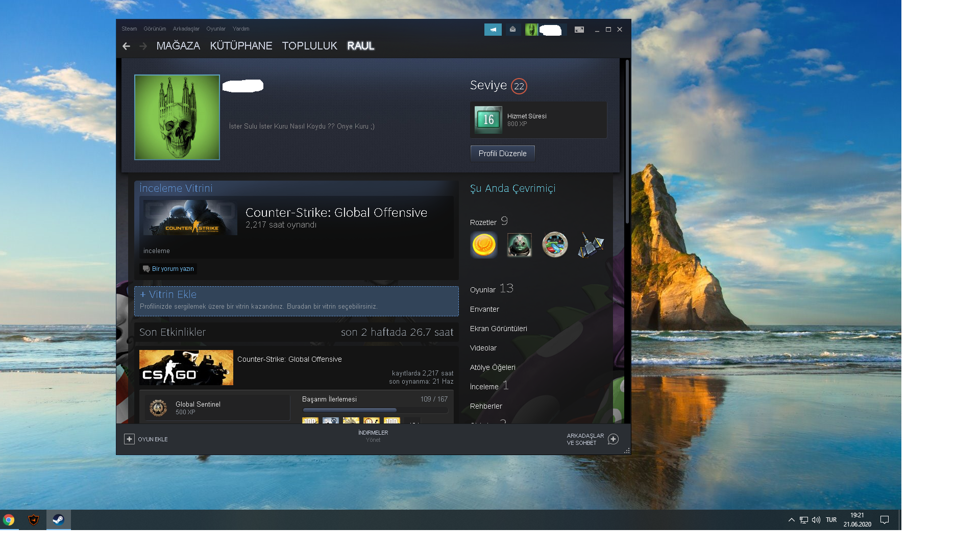Open the announcements megaphone icon
This screenshot has width=980, height=551.
(493, 30)
